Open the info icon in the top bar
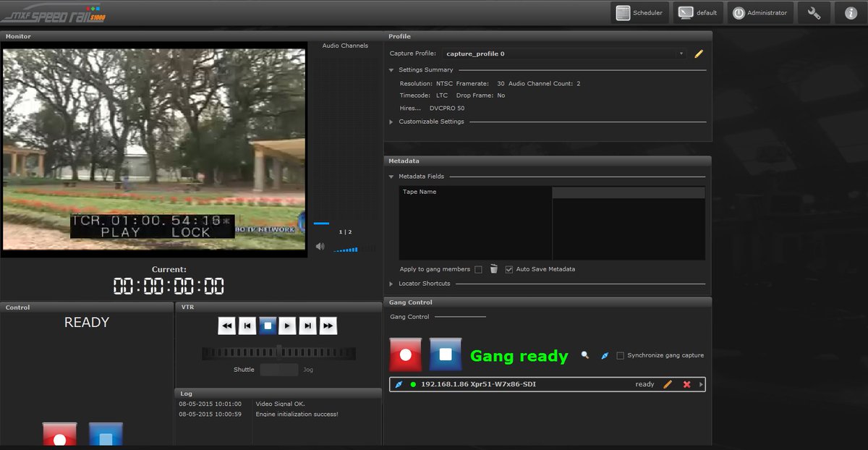This screenshot has width=868, height=450. coord(851,13)
